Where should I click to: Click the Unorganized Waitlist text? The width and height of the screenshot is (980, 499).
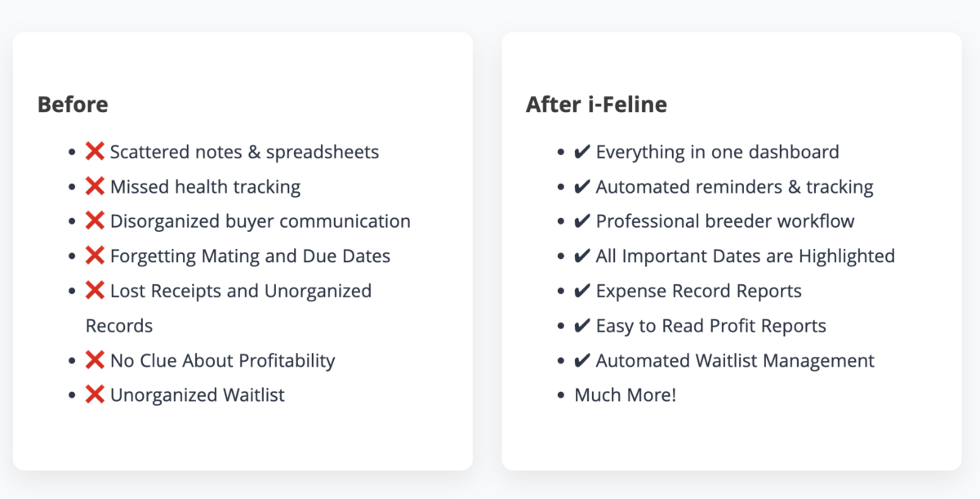pos(198,395)
